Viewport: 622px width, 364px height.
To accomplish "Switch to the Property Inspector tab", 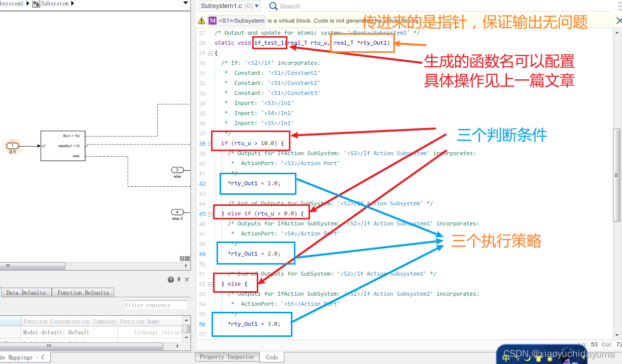I will (227, 357).
